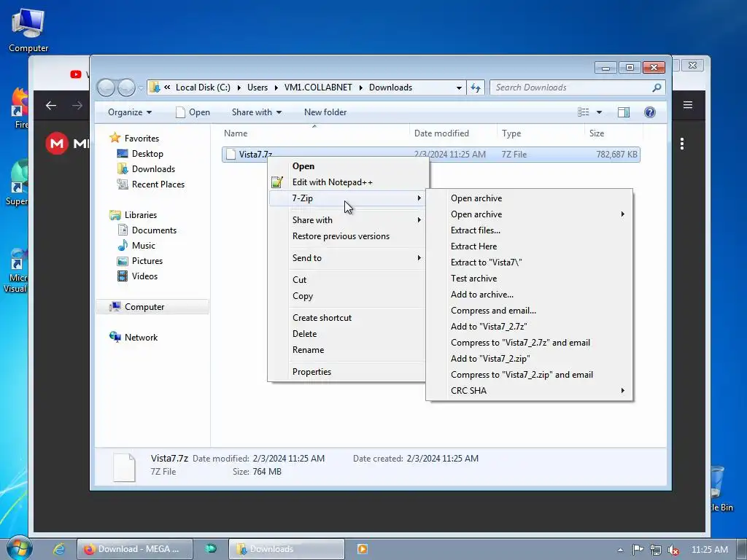Image resolution: width=747 pixels, height=560 pixels.
Task: Expand the 7-Zip submenu arrow
Action: pyautogui.click(x=419, y=198)
